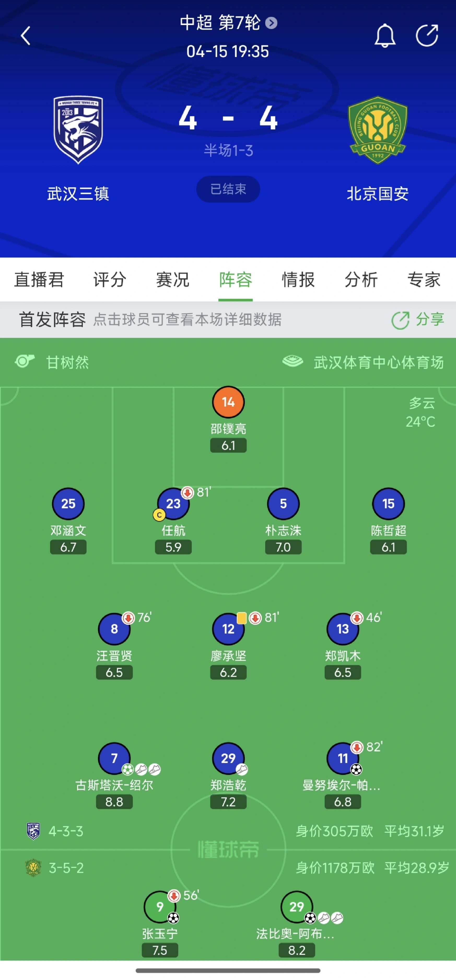Tap goalkeeper number 14 邵镤亮
Viewport: 456px width, 980px height.
click(228, 402)
